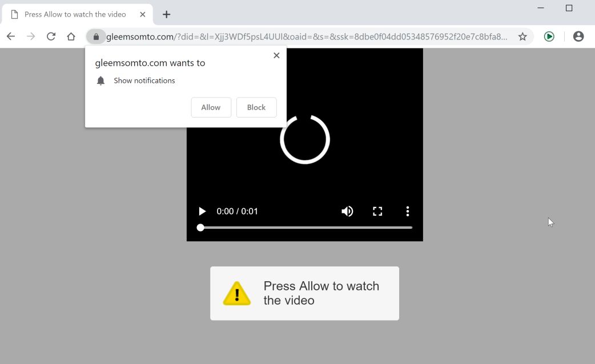Play the video using the play button
This screenshot has height=364, width=595.
pyautogui.click(x=202, y=211)
